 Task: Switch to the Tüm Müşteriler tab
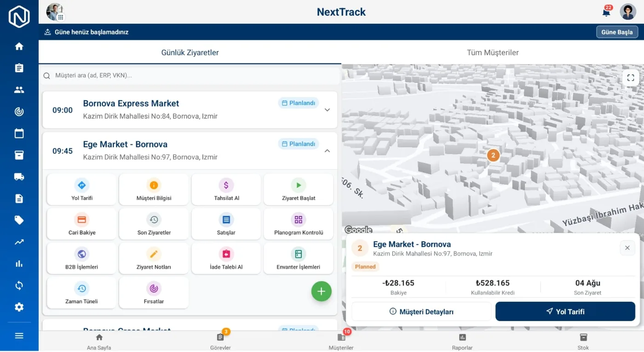click(x=493, y=52)
